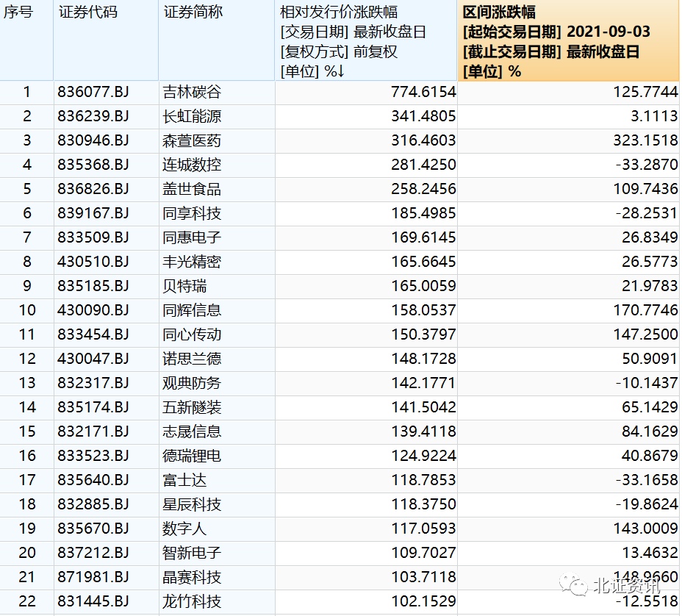
Task: Click the 德瑞锂电 security name
Action: [x=192, y=456]
